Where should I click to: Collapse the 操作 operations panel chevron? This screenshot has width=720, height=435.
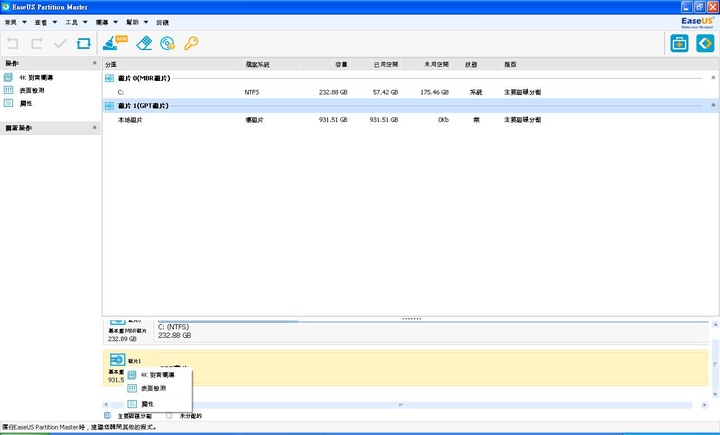coord(95,63)
